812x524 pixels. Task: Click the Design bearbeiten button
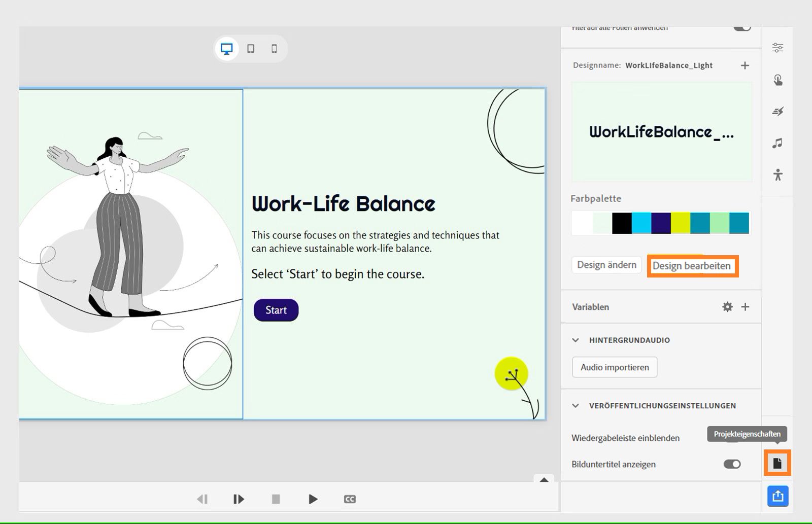tap(692, 266)
